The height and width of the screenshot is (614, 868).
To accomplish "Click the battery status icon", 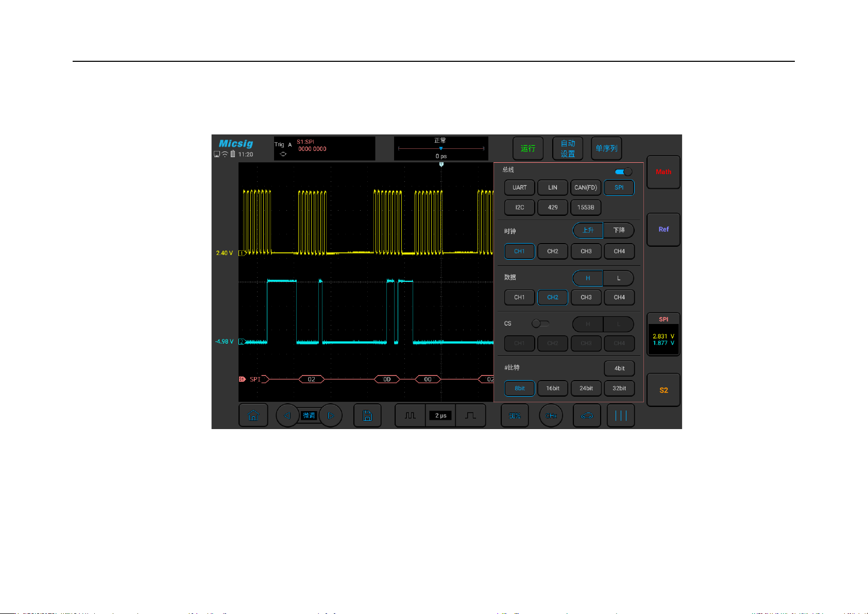I will pos(233,154).
